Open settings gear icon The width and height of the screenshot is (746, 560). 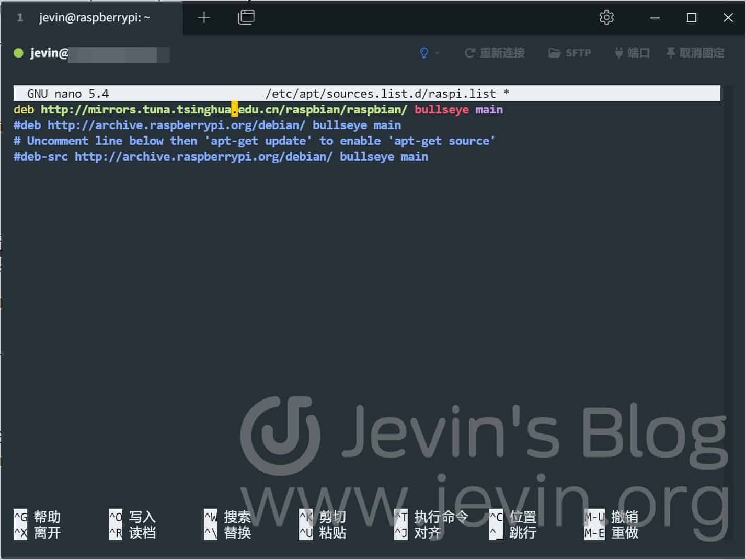coord(606,17)
